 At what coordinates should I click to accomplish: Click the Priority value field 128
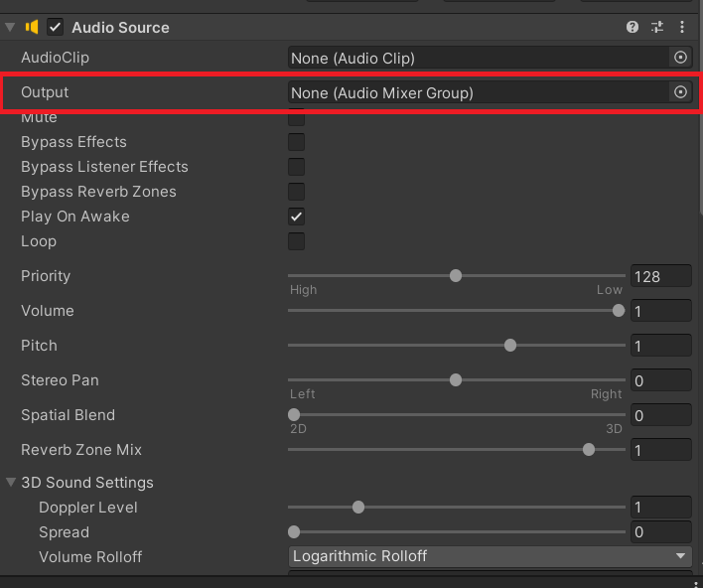661,276
